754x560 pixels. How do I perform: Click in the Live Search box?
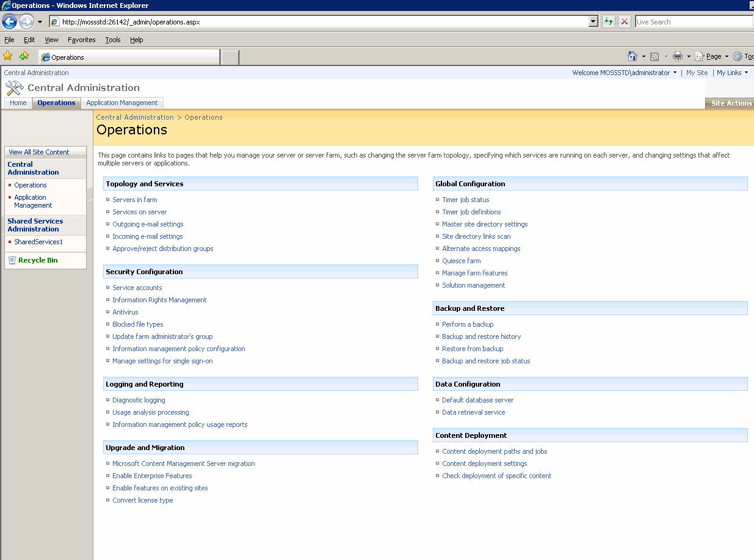694,21
